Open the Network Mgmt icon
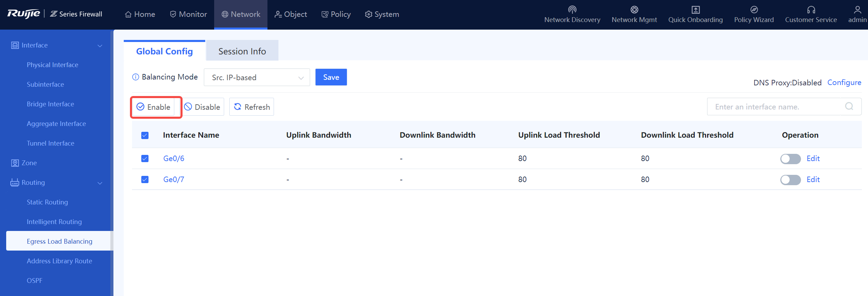This screenshot has height=296, width=868. (x=634, y=10)
